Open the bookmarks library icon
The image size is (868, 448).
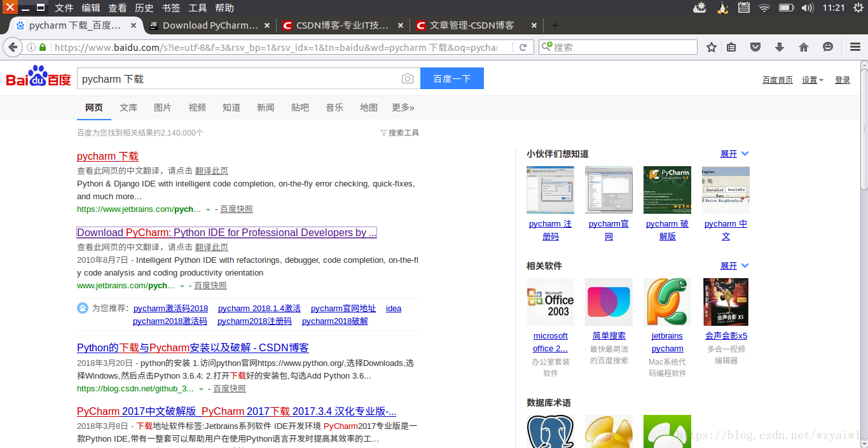pos(731,47)
